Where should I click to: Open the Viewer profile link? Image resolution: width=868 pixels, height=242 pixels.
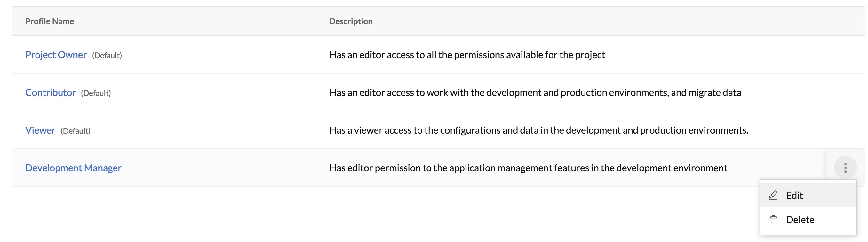pos(40,130)
